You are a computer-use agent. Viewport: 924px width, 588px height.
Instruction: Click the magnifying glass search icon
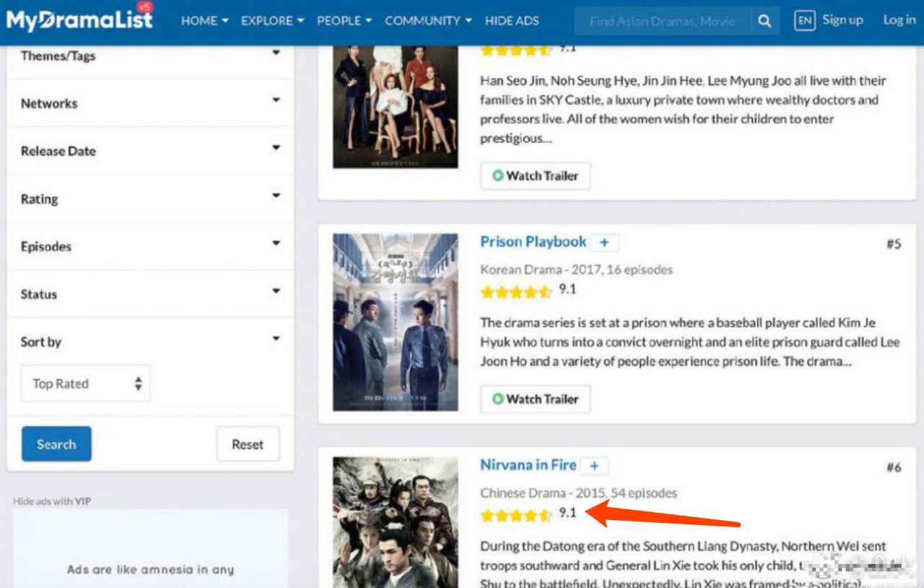(764, 21)
